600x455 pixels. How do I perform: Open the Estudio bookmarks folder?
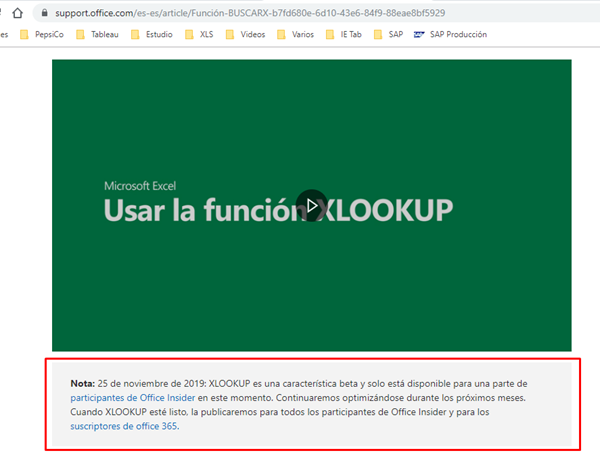coord(152,34)
